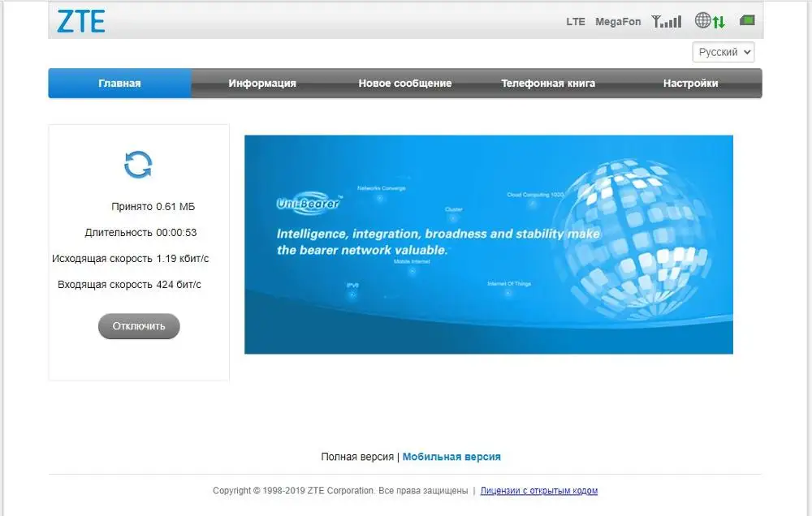Click the ZTE Corporation copyright text
The image size is (812, 516).
pyautogui.click(x=340, y=491)
